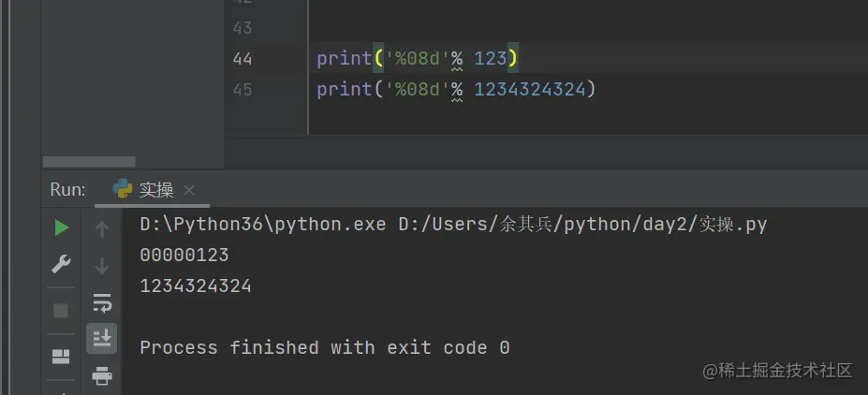This screenshot has height=395, width=868.
Task: Select the 实操 run tab
Action: pos(155,190)
